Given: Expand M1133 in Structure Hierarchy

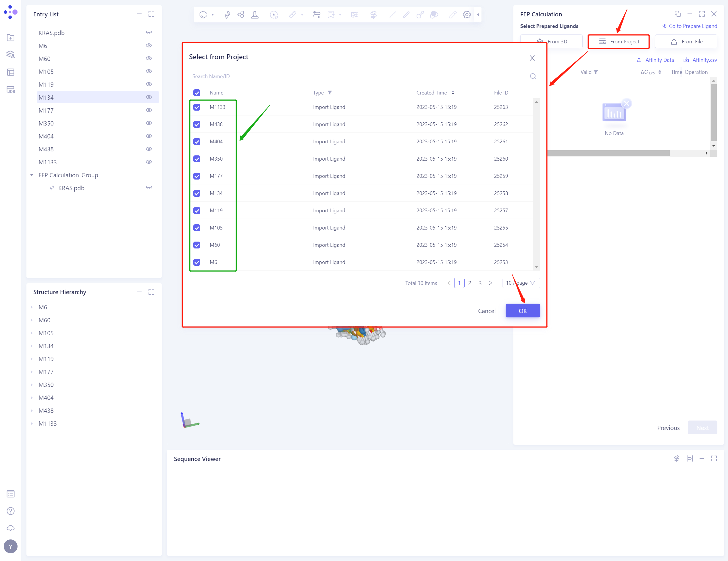Looking at the screenshot, I should [32, 423].
